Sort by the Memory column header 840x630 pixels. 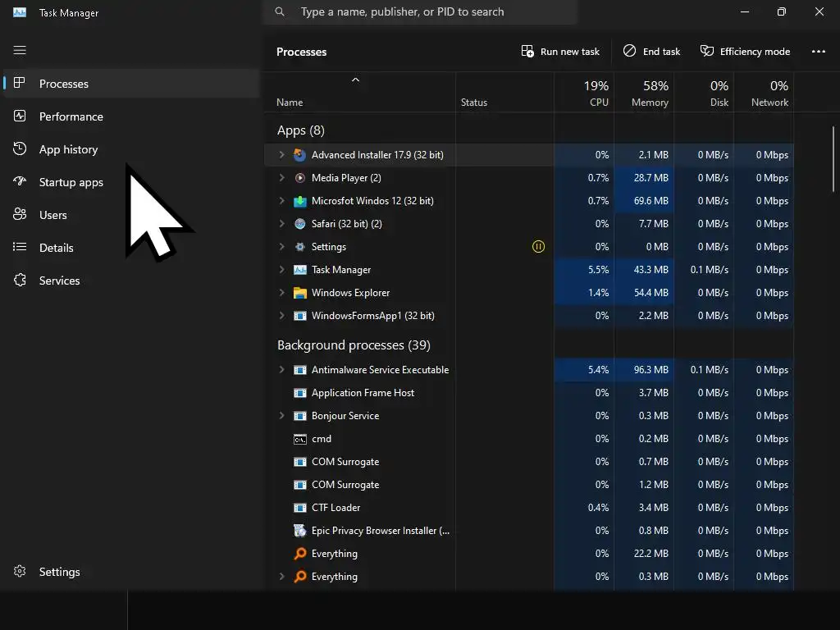pyautogui.click(x=644, y=92)
